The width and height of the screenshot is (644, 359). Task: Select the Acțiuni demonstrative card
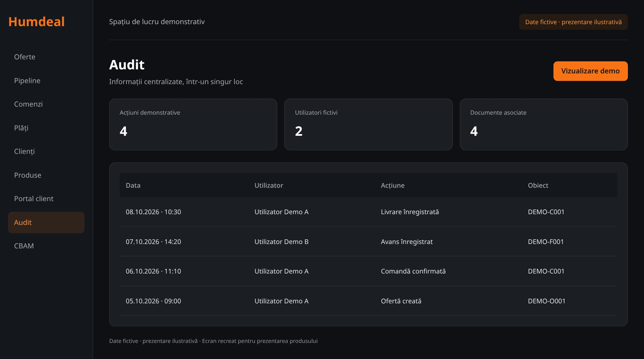tap(193, 124)
